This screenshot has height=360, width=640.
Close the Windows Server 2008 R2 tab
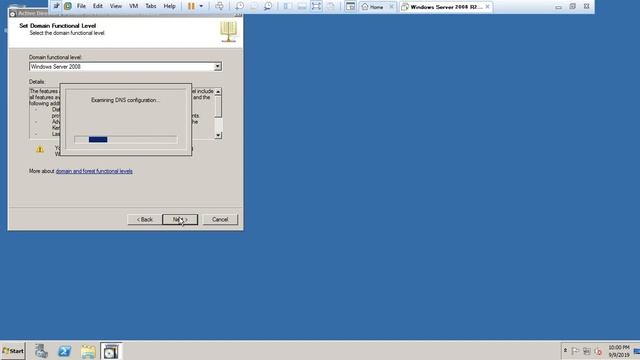[487, 7]
